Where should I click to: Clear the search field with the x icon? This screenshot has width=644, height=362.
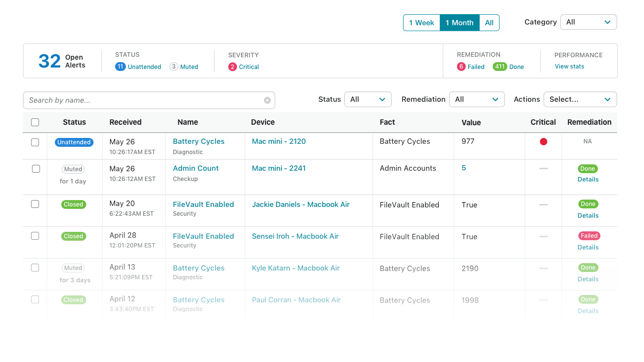(267, 100)
